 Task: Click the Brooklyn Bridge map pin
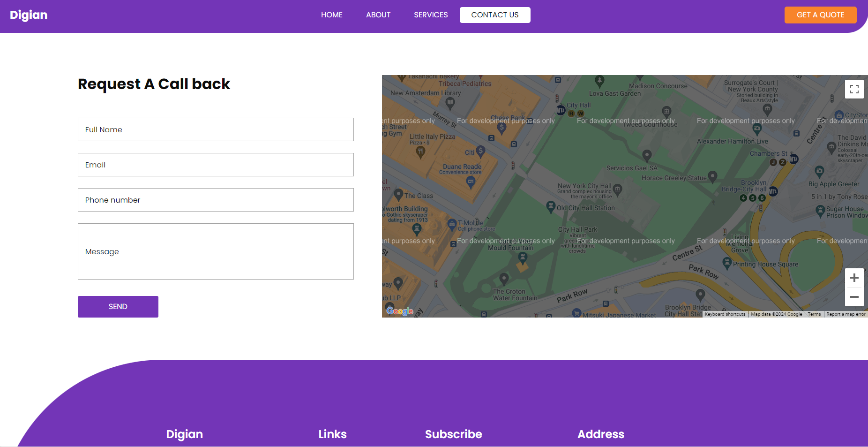pyautogui.click(x=701, y=295)
